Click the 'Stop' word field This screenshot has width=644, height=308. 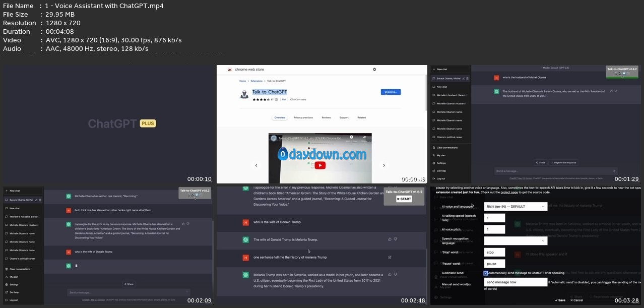[494, 252]
